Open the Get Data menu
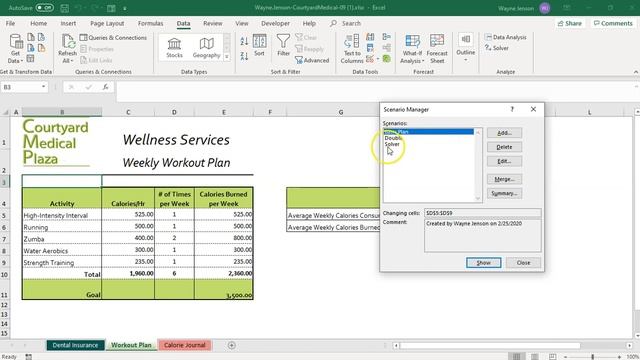 pos(16,49)
